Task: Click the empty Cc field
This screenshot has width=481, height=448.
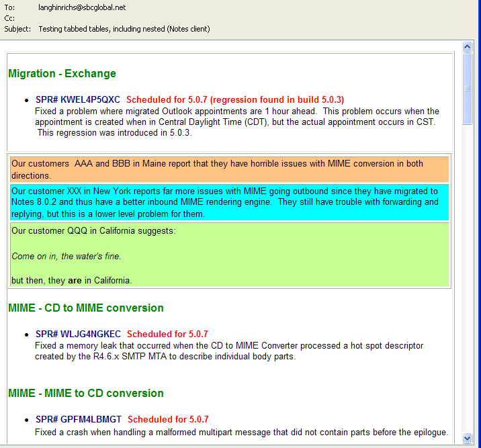Action: [x=134, y=18]
